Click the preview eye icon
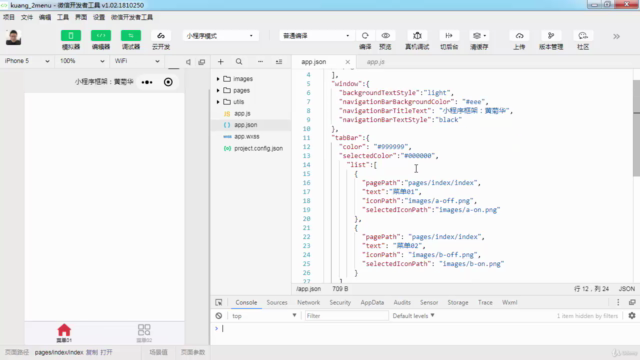 (385, 36)
